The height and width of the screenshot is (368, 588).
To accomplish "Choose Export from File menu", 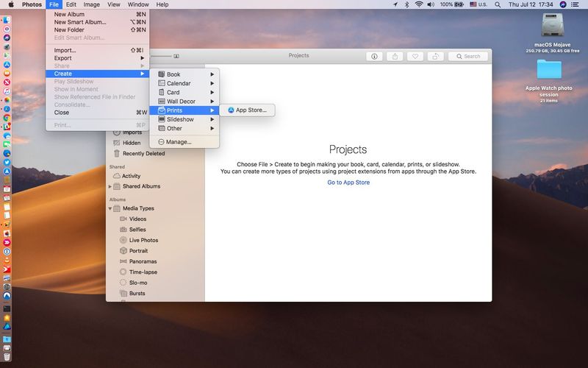I will tap(98, 58).
